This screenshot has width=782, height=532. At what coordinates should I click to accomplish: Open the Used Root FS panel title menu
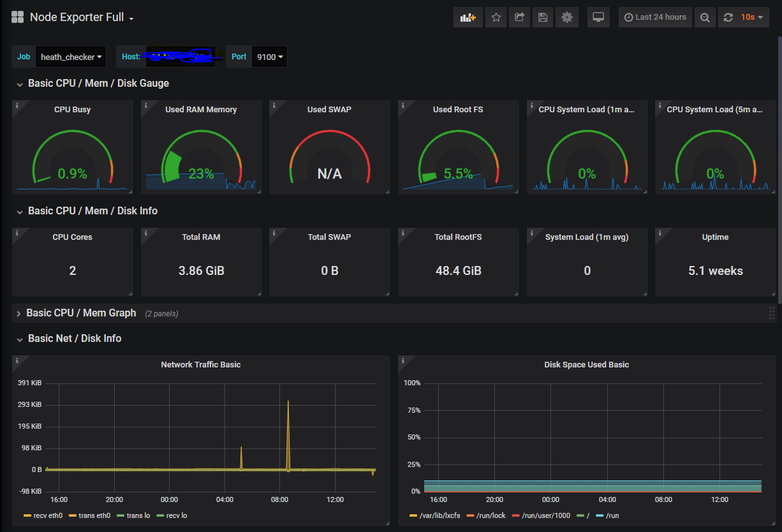click(458, 110)
